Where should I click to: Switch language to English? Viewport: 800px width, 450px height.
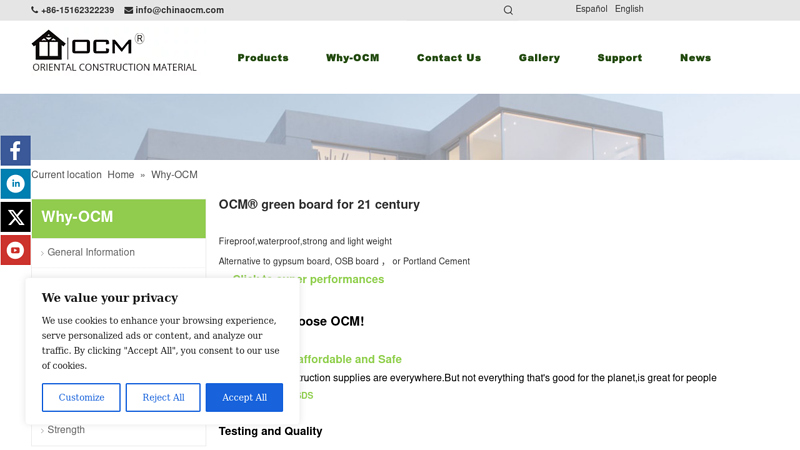629,9
